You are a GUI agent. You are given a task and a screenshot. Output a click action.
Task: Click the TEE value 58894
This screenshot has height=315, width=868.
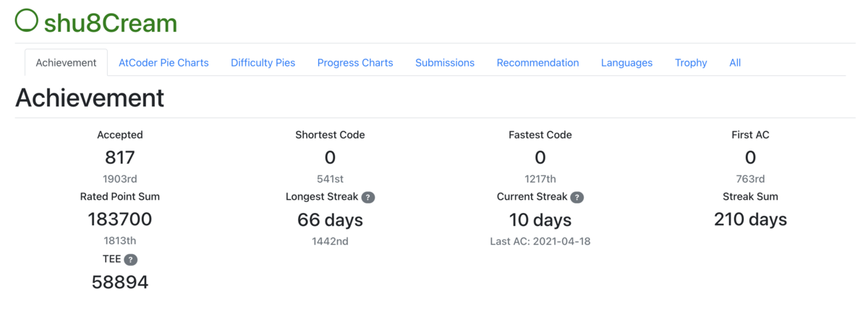click(120, 282)
